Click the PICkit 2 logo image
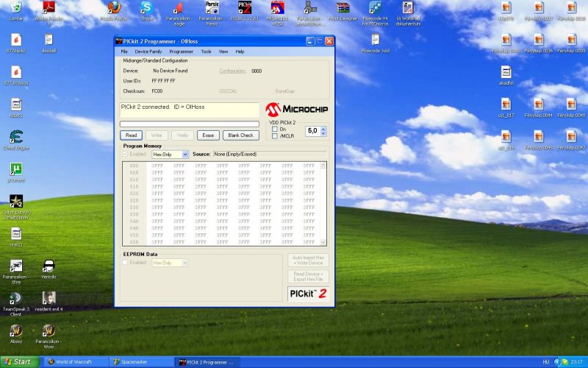The image size is (588, 368). [308, 294]
